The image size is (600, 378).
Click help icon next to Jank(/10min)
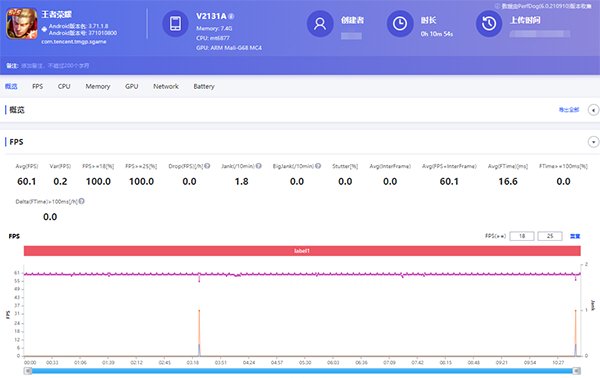tap(259, 166)
